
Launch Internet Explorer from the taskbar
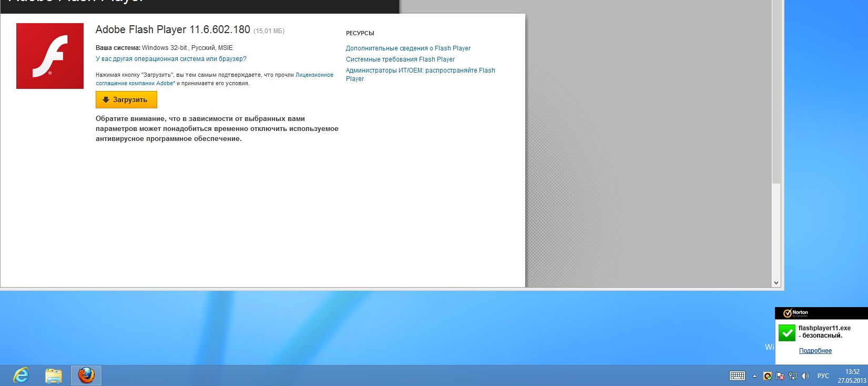coord(21,375)
